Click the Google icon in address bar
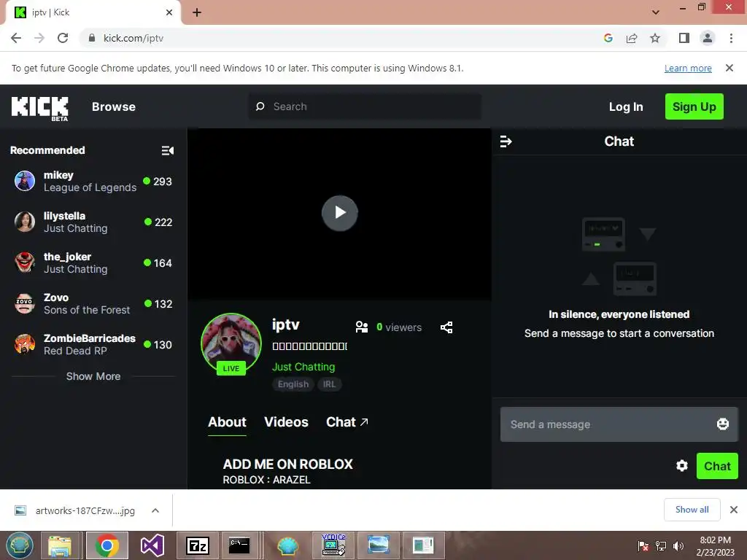 tap(608, 38)
